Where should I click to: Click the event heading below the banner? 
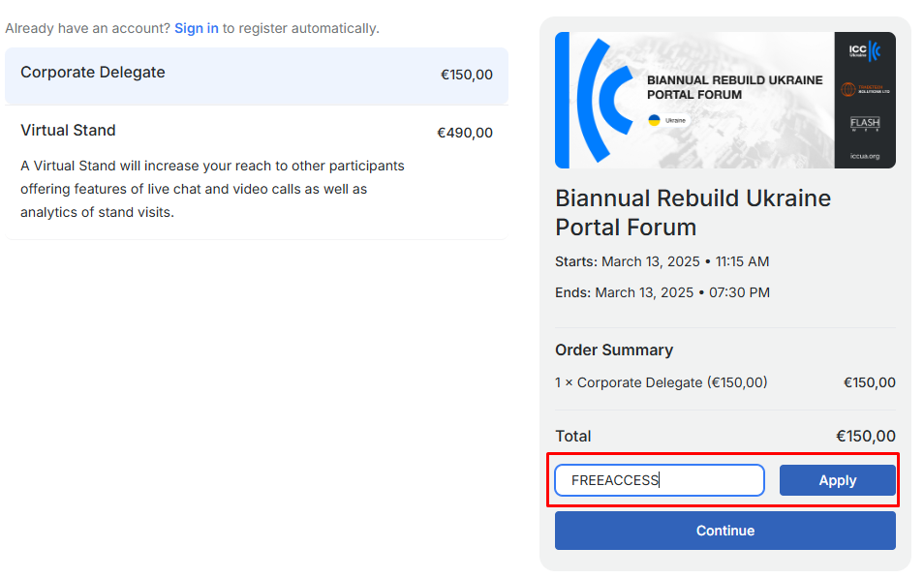coord(693,213)
